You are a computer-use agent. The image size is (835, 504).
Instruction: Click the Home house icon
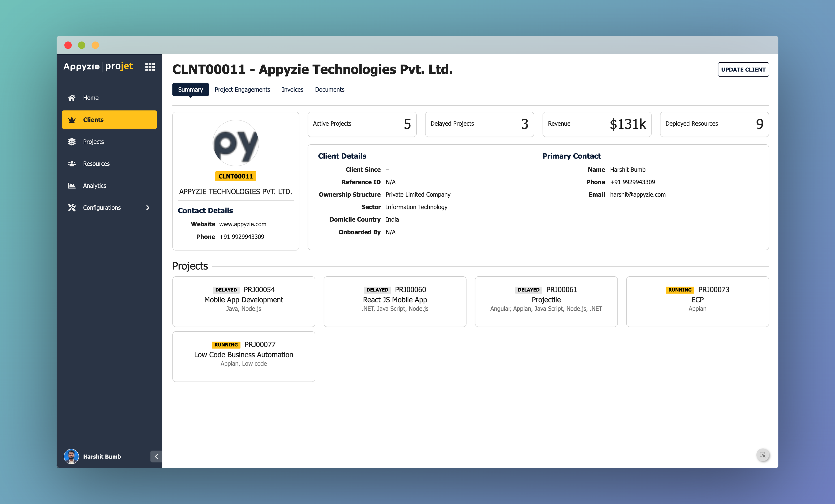(x=72, y=98)
